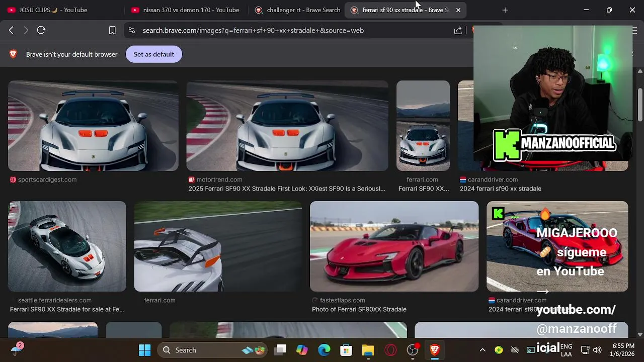Viewport: 644px width, 362px height.
Task: Close the ferrari sf 90 xx stradale tab
Action: tap(458, 10)
